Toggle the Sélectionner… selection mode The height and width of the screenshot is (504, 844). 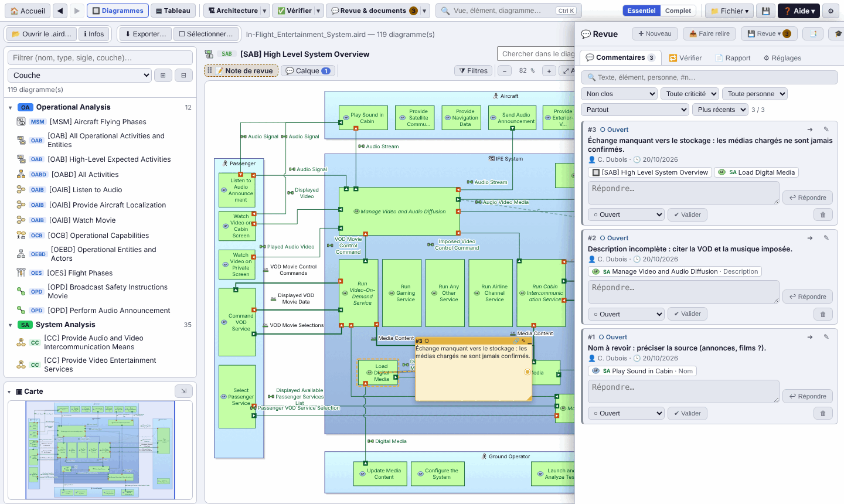click(206, 34)
